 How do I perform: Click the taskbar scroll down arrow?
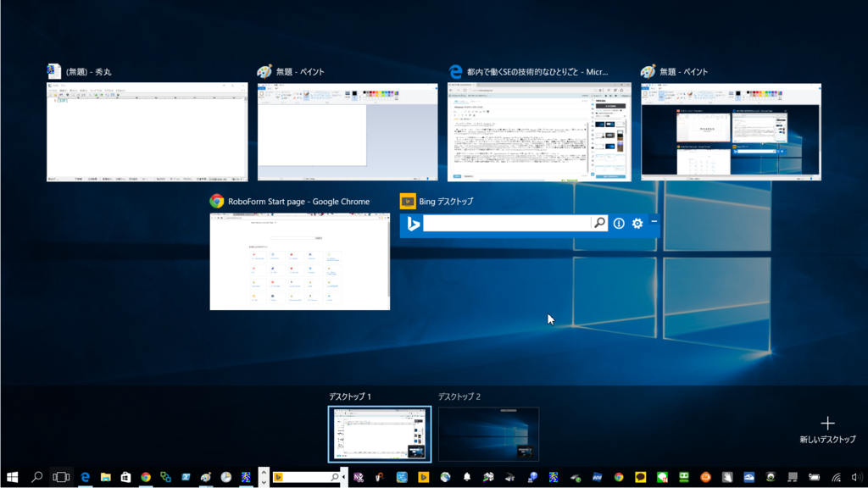click(x=264, y=482)
